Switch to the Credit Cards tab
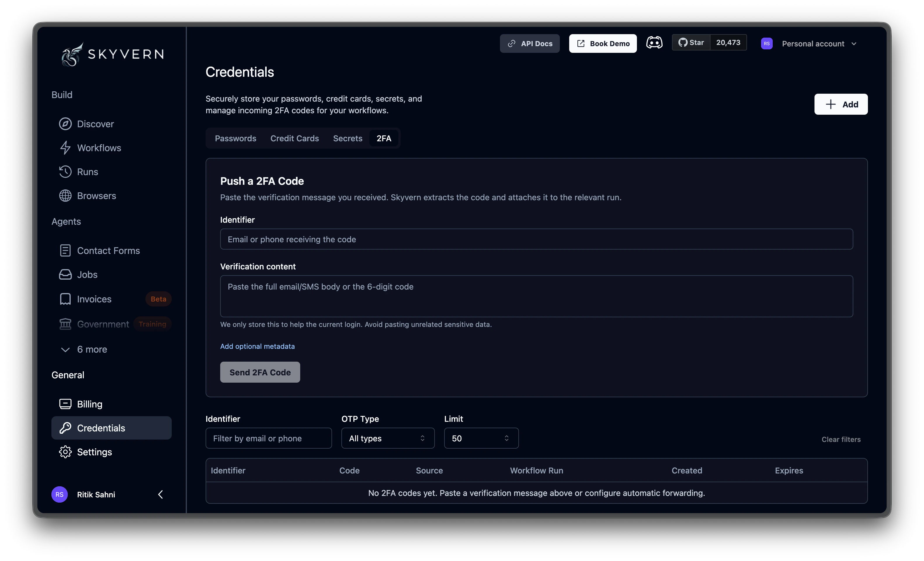Image resolution: width=924 pixels, height=561 pixels. click(294, 138)
